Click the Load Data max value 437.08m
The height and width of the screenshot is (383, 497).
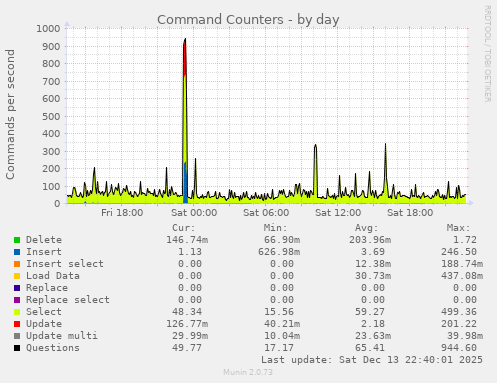point(462,276)
